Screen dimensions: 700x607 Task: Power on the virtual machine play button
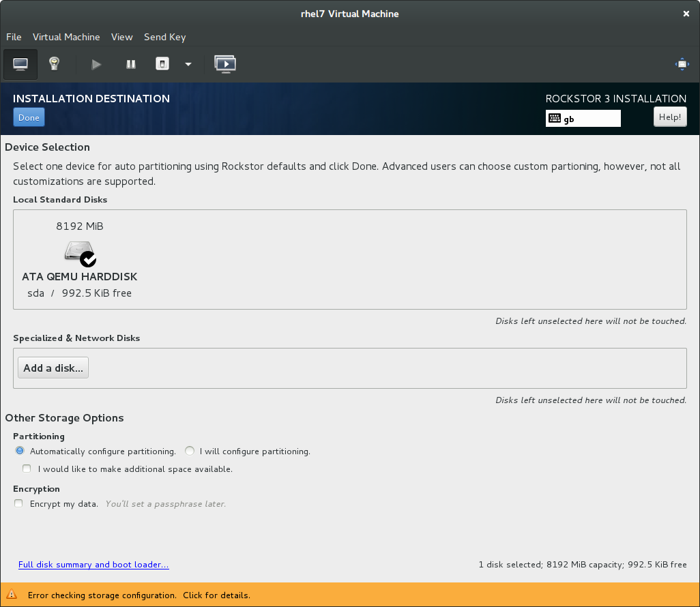click(96, 64)
